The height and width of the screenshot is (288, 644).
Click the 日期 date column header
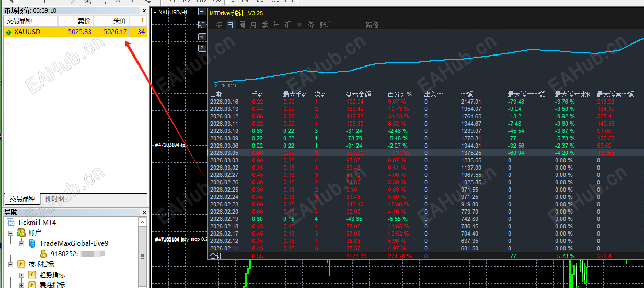coord(216,94)
